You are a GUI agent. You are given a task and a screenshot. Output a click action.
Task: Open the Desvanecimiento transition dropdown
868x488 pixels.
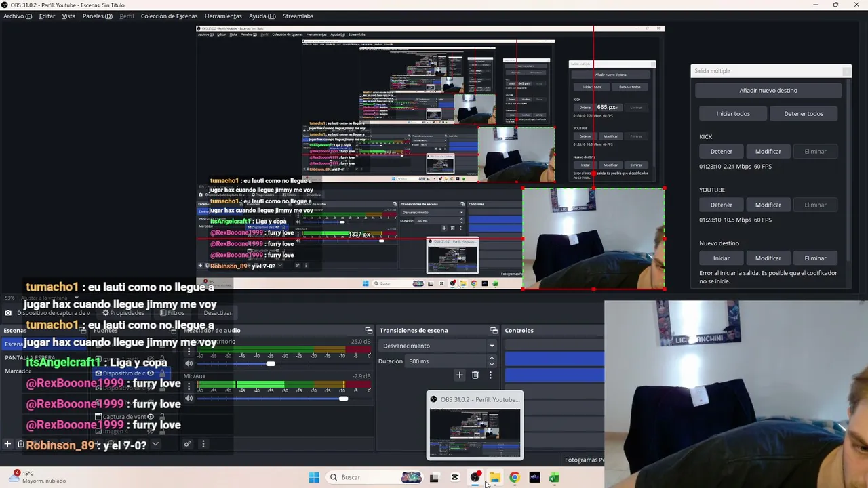438,346
